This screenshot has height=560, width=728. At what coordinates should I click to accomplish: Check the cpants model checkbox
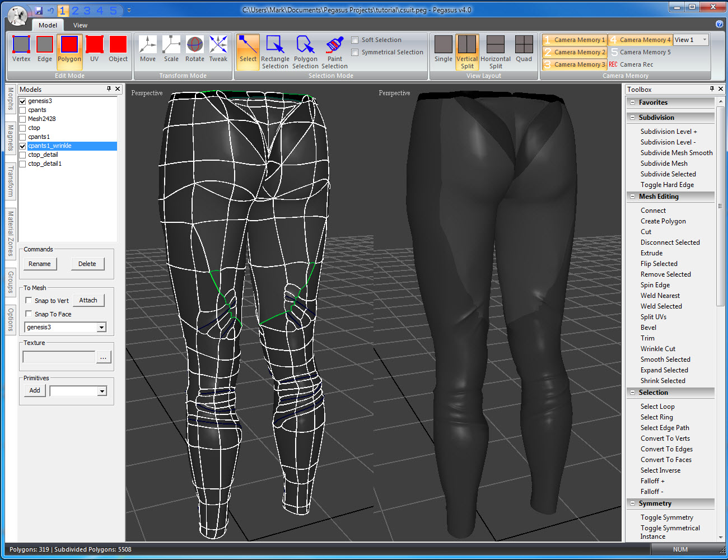point(22,110)
